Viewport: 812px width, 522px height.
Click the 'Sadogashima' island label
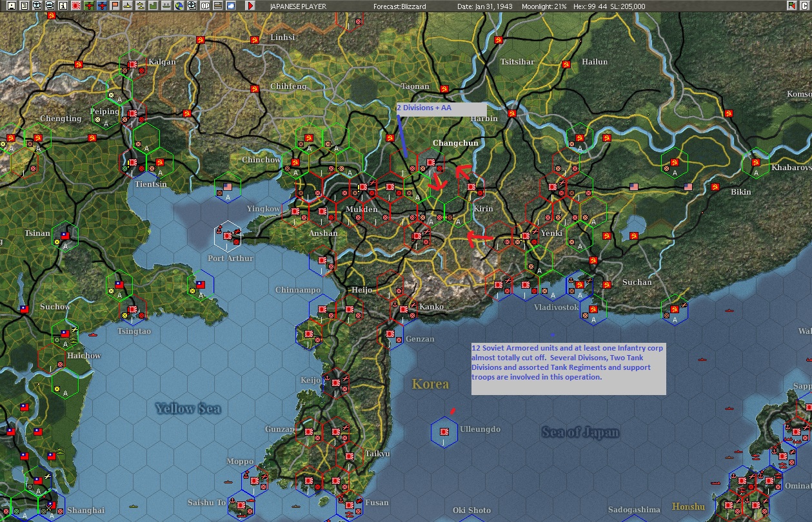click(634, 510)
